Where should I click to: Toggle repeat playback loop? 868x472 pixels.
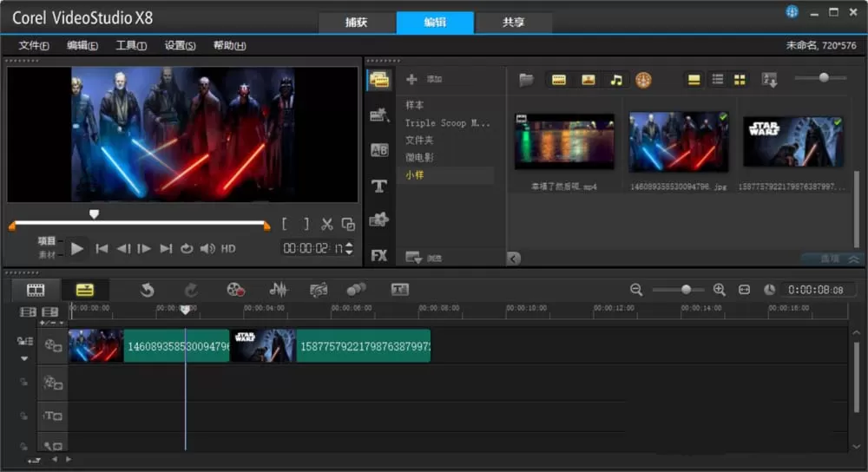pyautogui.click(x=187, y=248)
